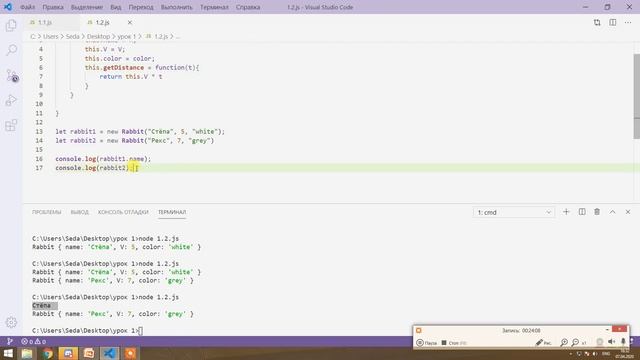
Task: Click the Seda breadcrumb segment
Action: point(73,37)
